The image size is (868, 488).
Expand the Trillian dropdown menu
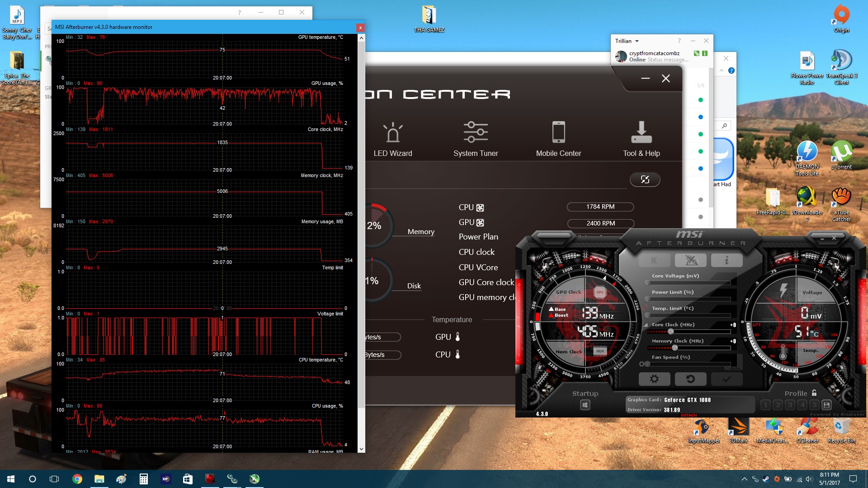[x=637, y=41]
